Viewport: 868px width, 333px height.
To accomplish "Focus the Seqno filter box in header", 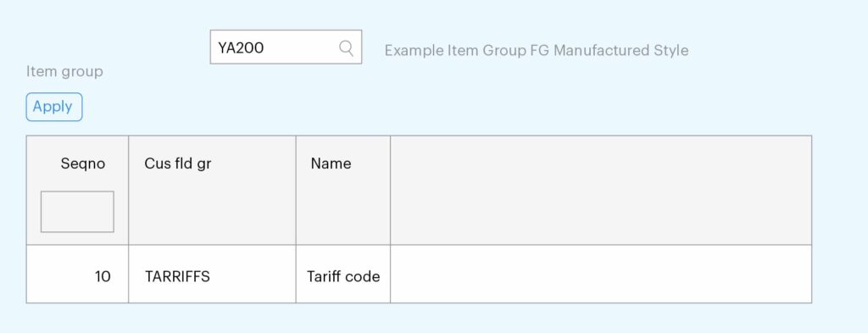I will [x=77, y=211].
